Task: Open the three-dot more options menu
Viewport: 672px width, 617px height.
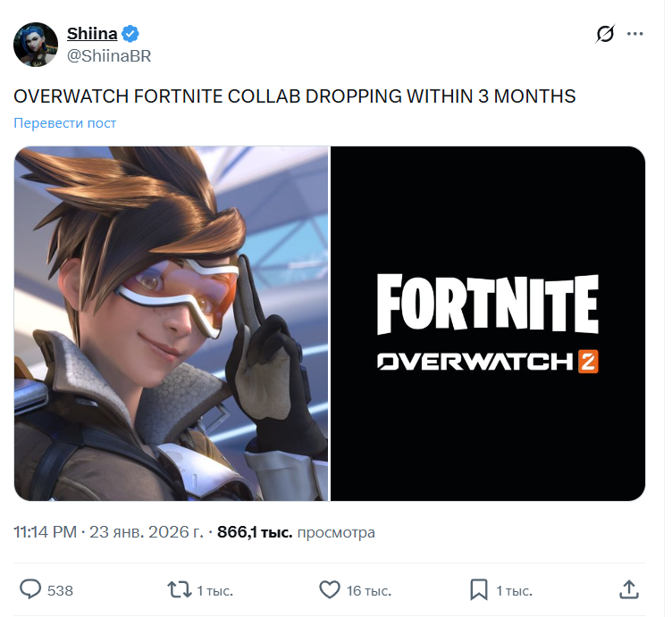Action: coord(635,34)
